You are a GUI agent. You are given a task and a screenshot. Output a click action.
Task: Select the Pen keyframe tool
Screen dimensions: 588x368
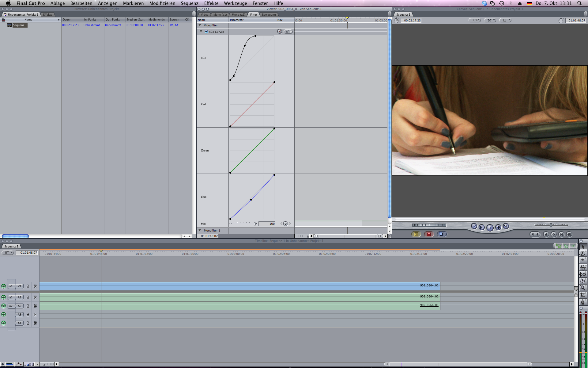[x=583, y=302]
